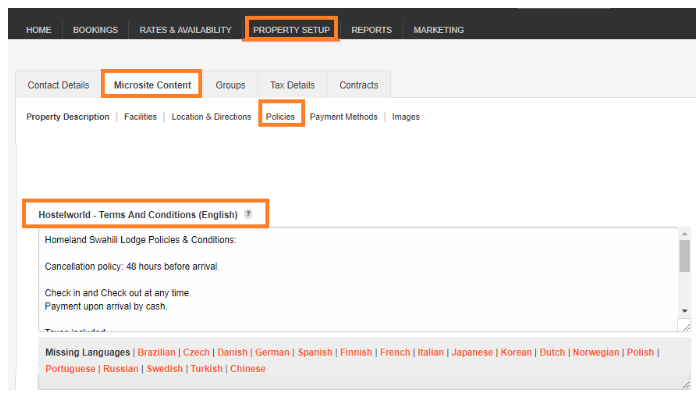Switch to the Contact Details tab
This screenshot has width=698, height=400.
tap(58, 85)
